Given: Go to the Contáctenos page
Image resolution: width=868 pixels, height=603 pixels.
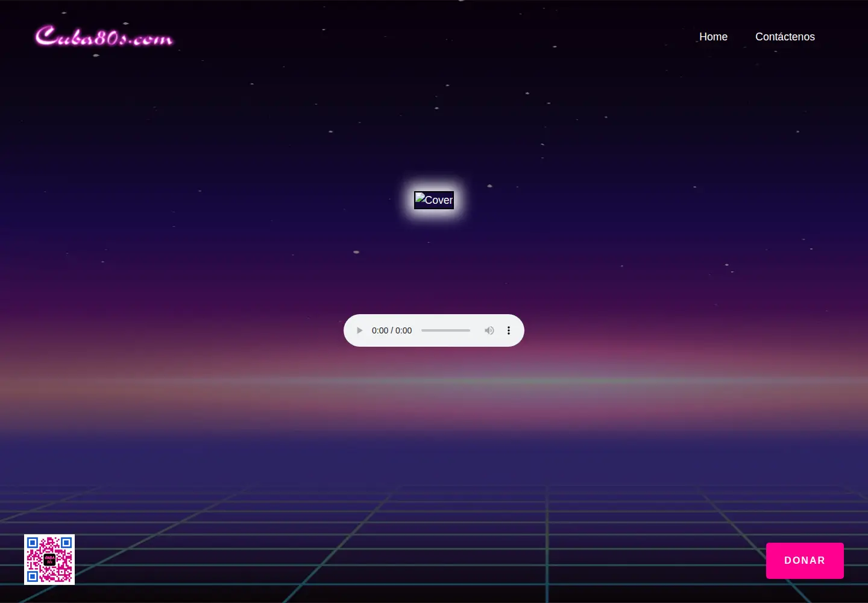Looking at the screenshot, I should pyautogui.click(x=785, y=37).
